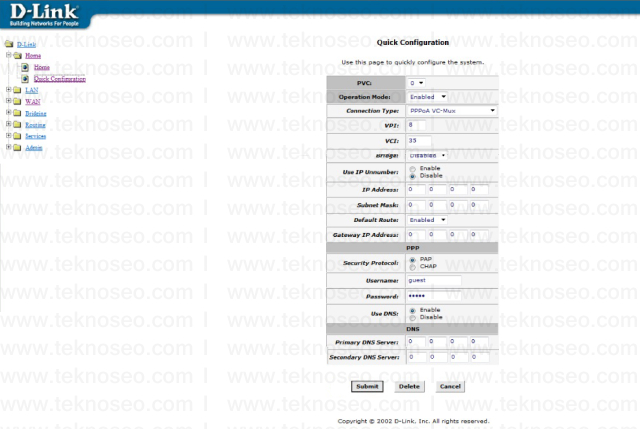Open the Routing menu link
This screenshot has width=640, height=429.
pyautogui.click(x=35, y=125)
